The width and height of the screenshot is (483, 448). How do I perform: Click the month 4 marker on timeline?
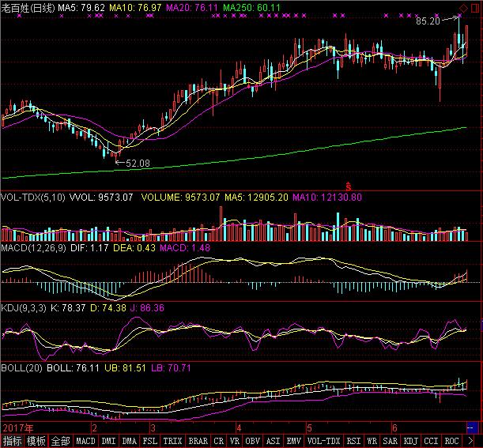pos(239,428)
